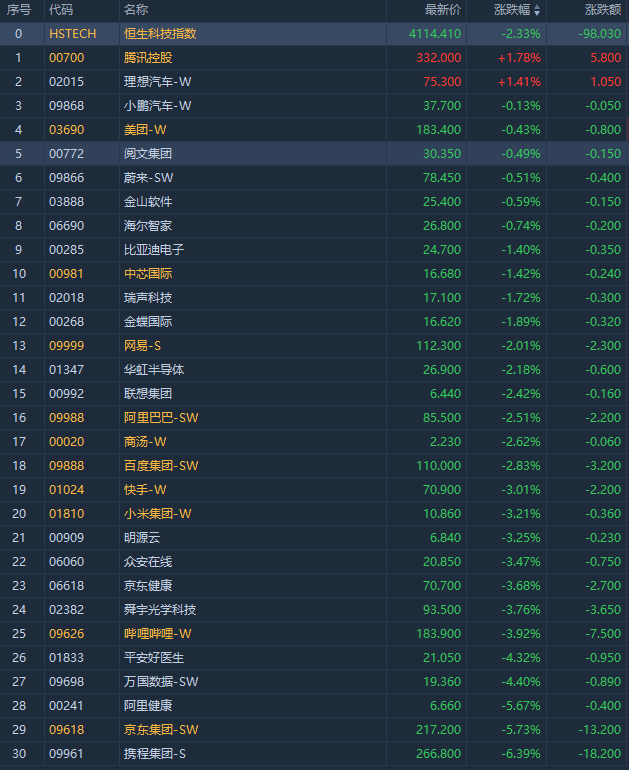Click 阿里健康 stock name

[x=148, y=706]
